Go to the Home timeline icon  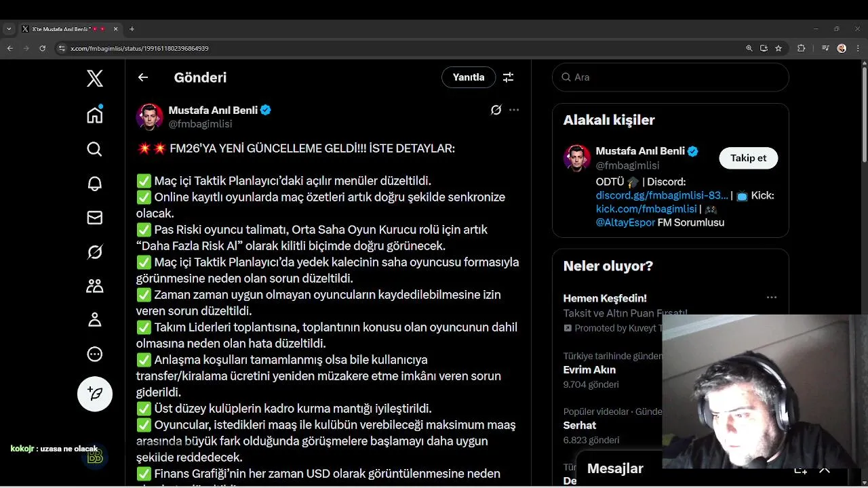click(x=95, y=115)
